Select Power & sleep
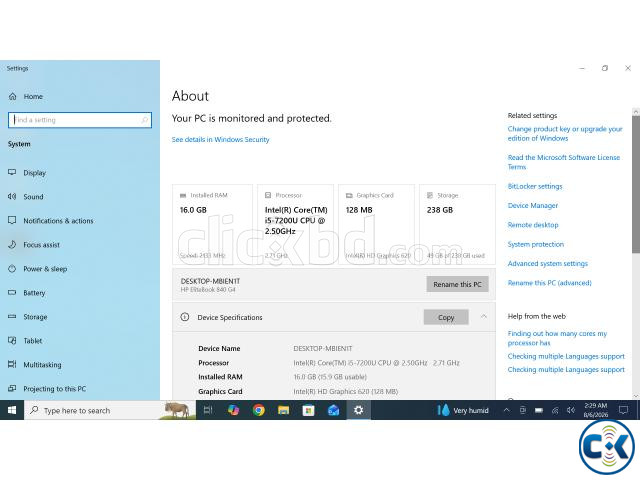The width and height of the screenshot is (640, 480). click(45, 269)
